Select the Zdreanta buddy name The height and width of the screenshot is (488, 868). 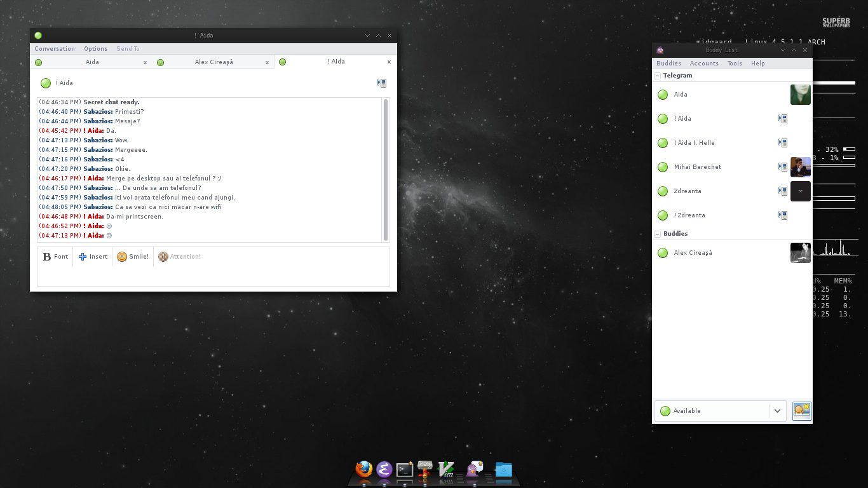(x=688, y=191)
